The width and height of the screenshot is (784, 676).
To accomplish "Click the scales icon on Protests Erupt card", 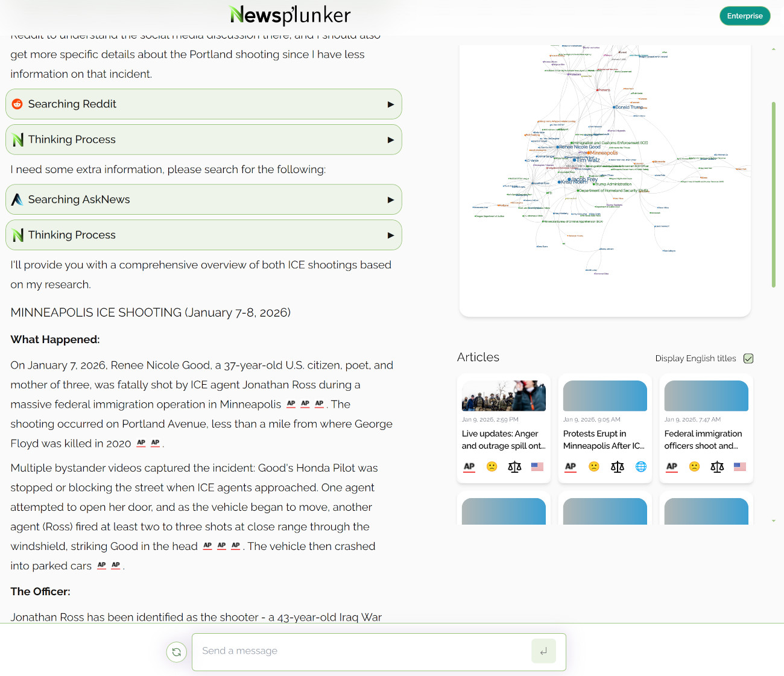I will (618, 467).
